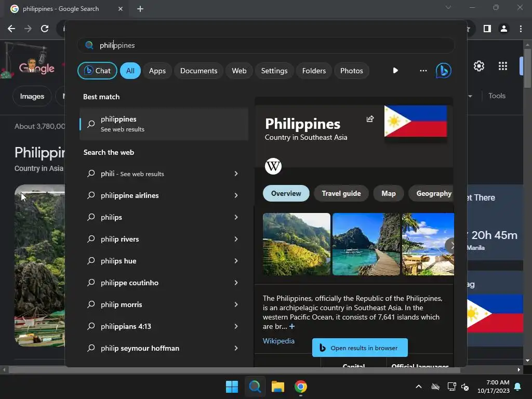Click the page vertical scrollbar down arrow
532x399 pixels.
tap(527, 361)
